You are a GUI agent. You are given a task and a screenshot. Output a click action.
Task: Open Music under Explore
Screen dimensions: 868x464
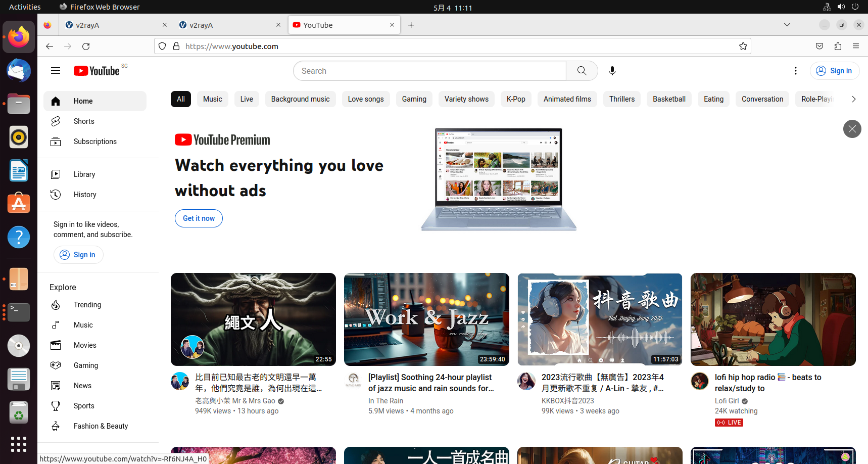(x=95, y=325)
